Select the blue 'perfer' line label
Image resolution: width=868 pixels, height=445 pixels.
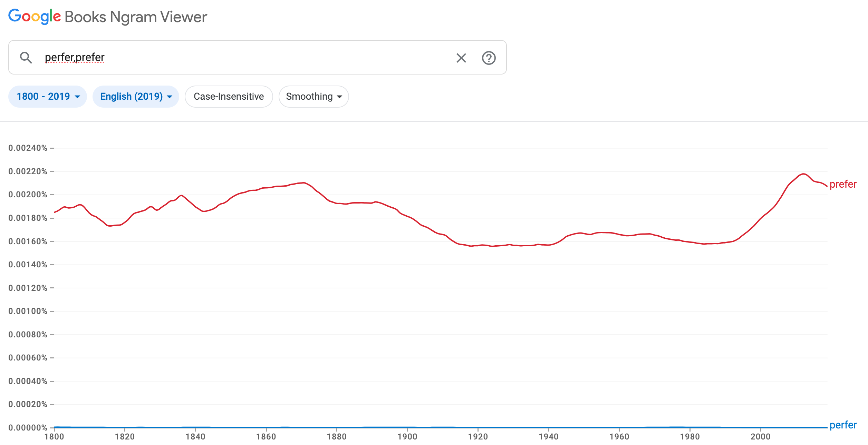843,425
